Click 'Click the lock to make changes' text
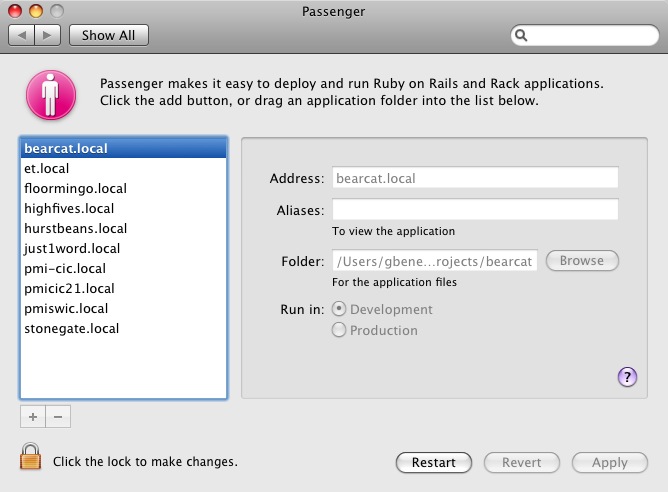 [145, 462]
